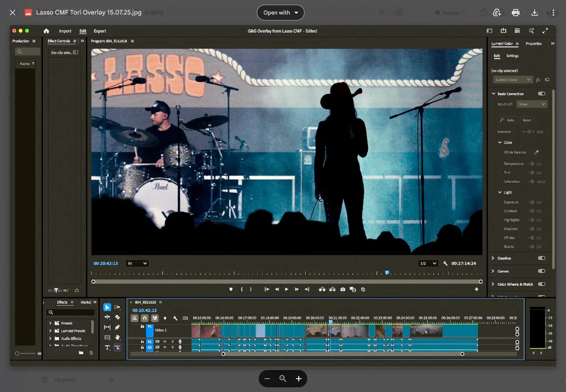Toggle the Basic Correction section switch
The width and height of the screenshot is (566, 392).
(542, 94)
